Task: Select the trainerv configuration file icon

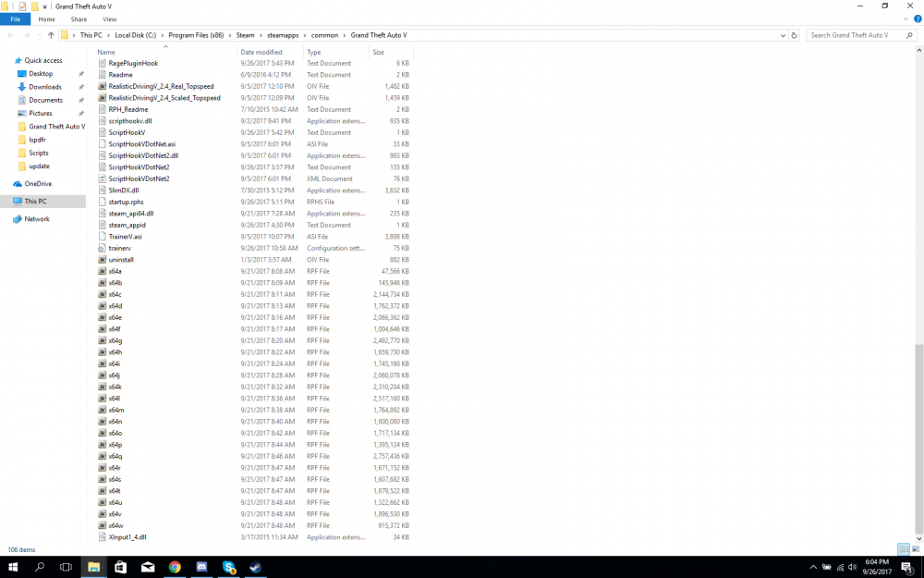Action: (x=102, y=248)
